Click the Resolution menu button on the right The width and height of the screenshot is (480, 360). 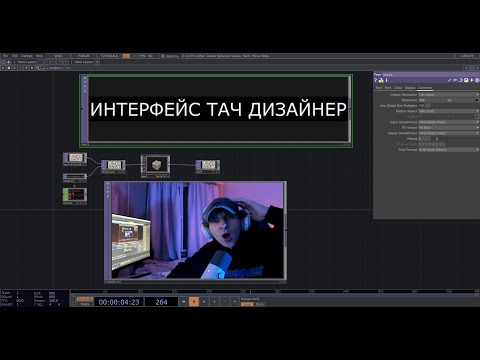(477, 100)
